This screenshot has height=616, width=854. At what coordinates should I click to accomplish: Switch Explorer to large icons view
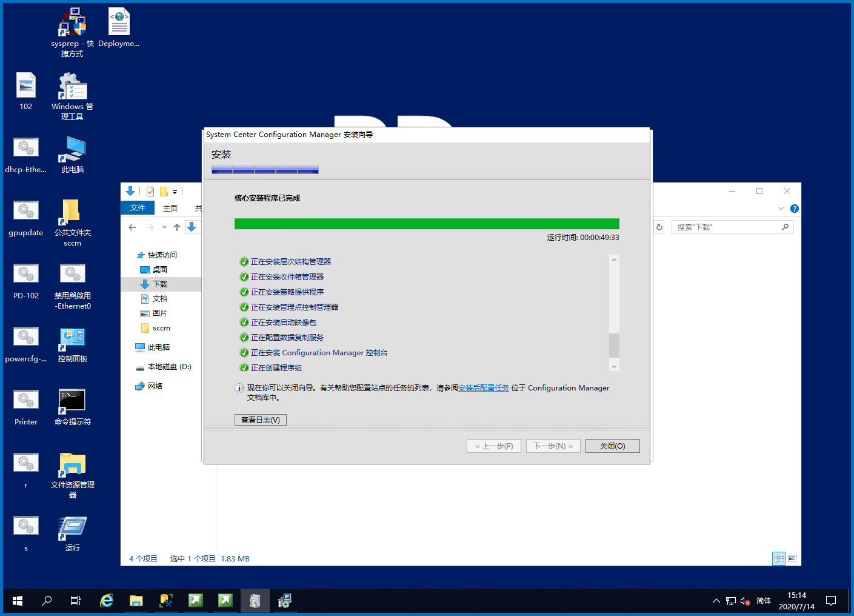[x=792, y=558]
